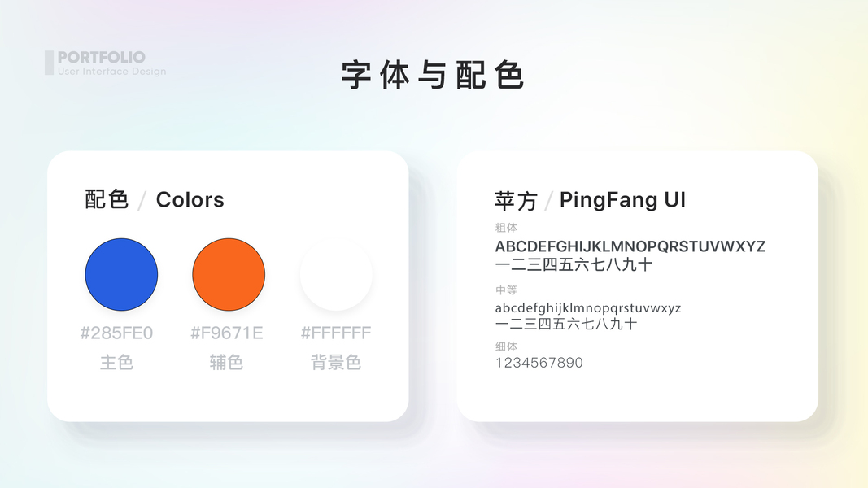Click the uppercase ABCDEFG sample line
This screenshot has height=488, width=868.
[x=630, y=246]
